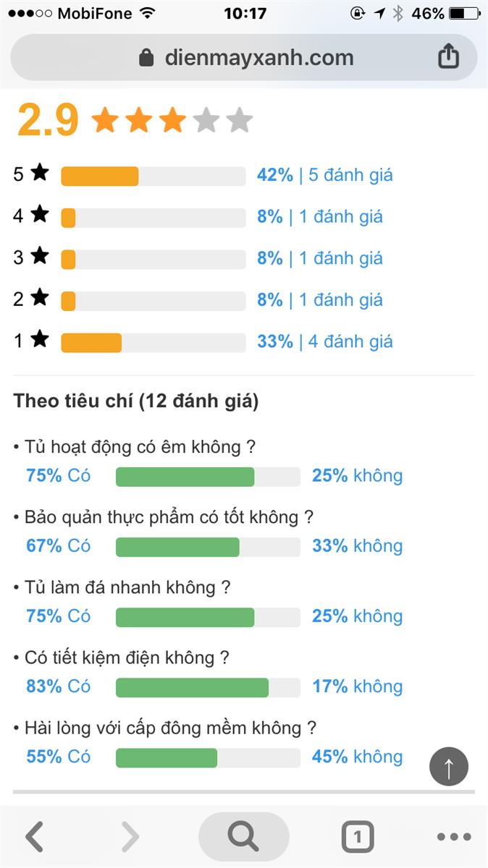Open the tab switcher icon
The width and height of the screenshot is (488, 868).
pyautogui.click(x=358, y=837)
